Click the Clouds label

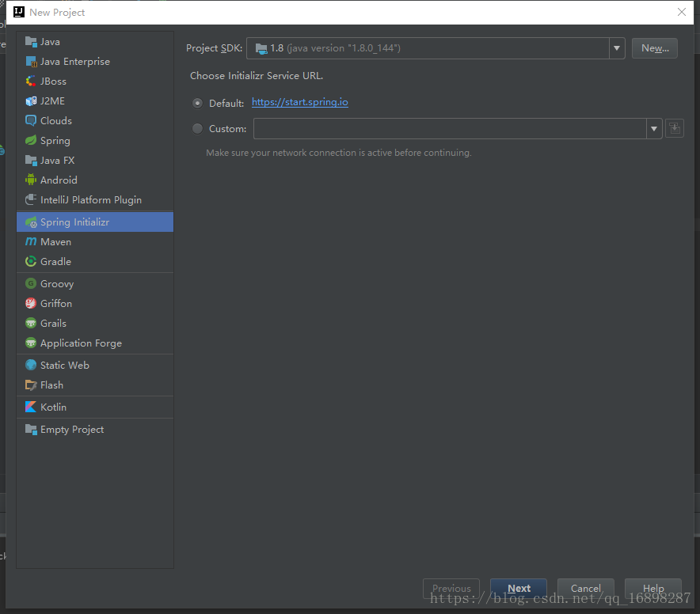(x=55, y=120)
